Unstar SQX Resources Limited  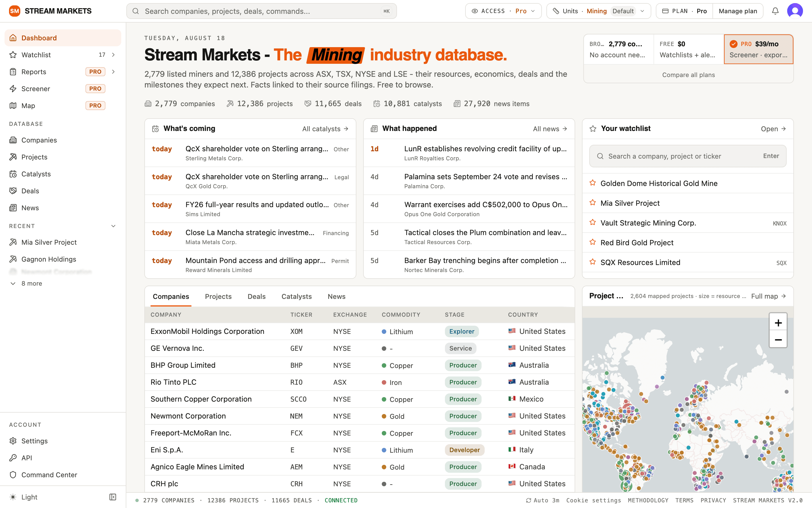(x=593, y=262)
